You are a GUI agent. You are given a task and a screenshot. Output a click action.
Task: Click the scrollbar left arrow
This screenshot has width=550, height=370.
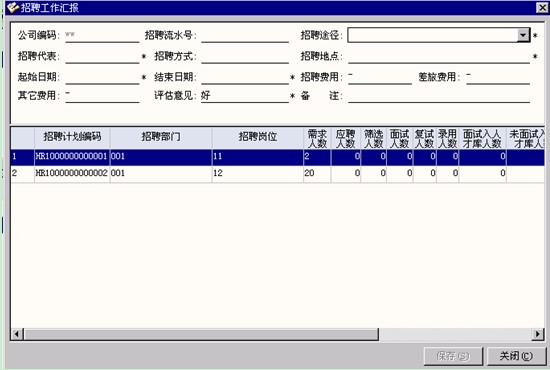17,334
